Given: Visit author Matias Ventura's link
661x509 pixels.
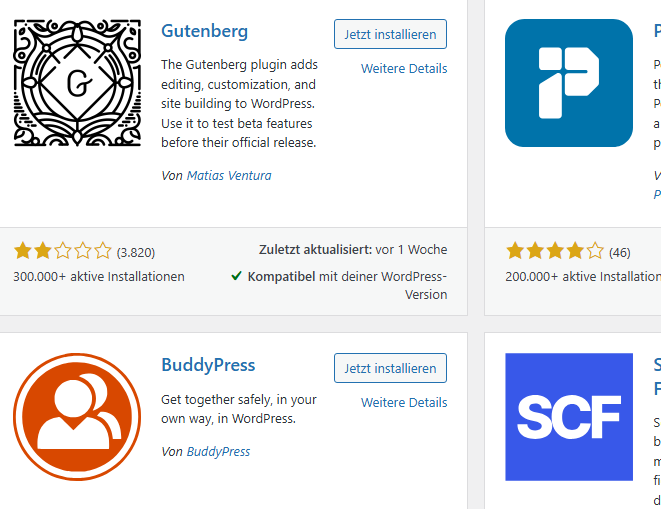Looking at the screenshot, I should point(229,176).
